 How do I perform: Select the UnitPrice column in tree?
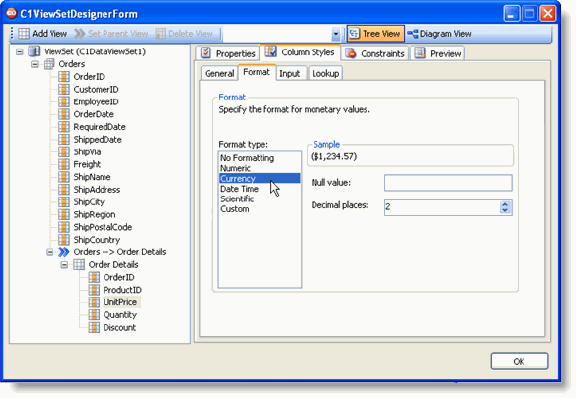tap(120, 302)
